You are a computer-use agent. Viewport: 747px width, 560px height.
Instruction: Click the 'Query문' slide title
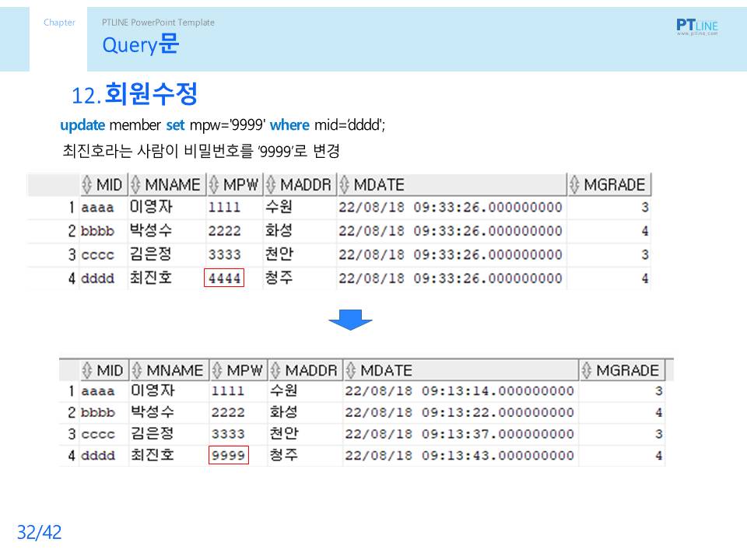tap(141, 44)
